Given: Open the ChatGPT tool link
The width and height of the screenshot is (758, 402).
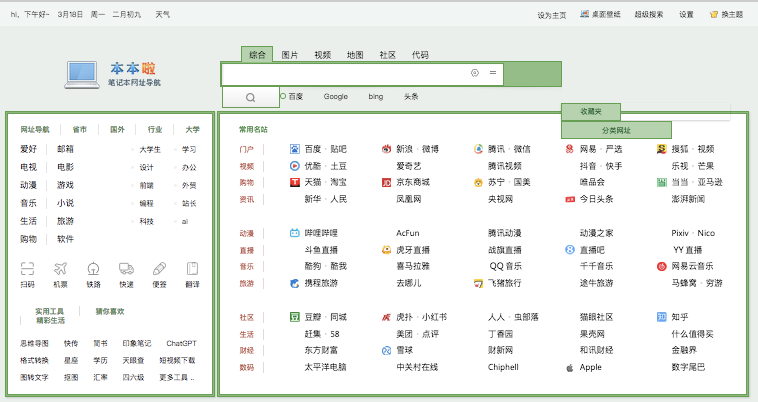Looking at the screenshot, I should (x=181, y=344).
